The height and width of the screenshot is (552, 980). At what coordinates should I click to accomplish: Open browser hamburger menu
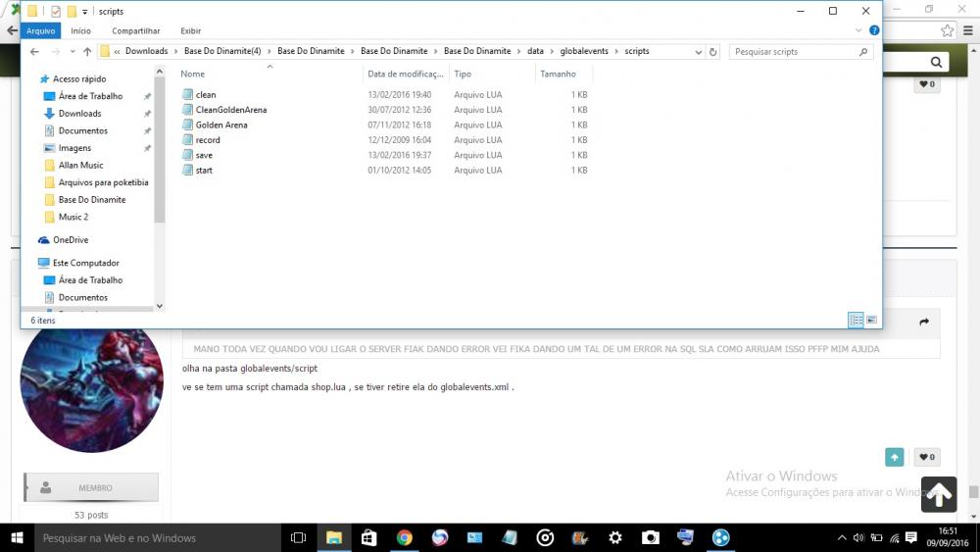(968, 30)
